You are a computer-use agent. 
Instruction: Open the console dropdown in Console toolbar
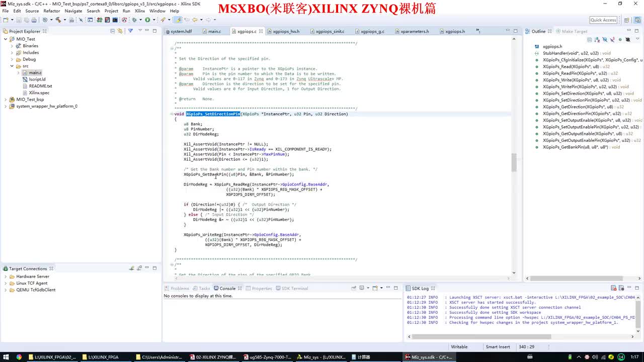pos(368,288)
